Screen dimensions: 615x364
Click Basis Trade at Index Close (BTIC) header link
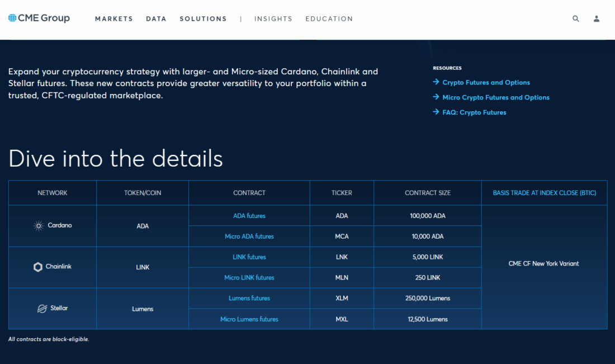[x=545, y=193]
